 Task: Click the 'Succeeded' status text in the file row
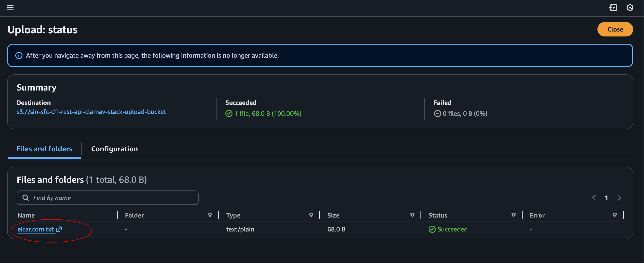pos(452,229)
